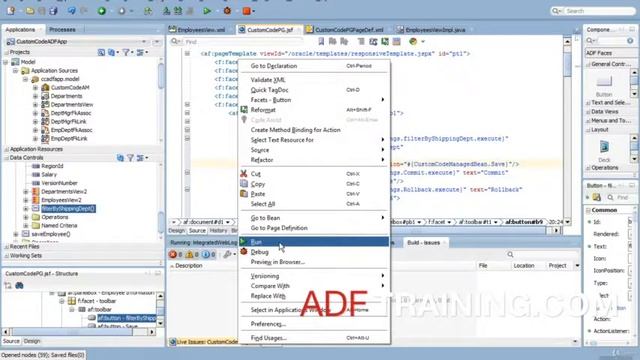
Task: Click the Debug bug icon in main toolbar
Action: click(x=227, y=11)
